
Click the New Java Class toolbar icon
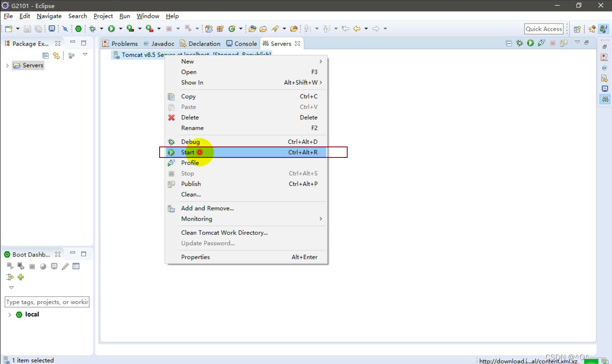(x=232, y=29)
